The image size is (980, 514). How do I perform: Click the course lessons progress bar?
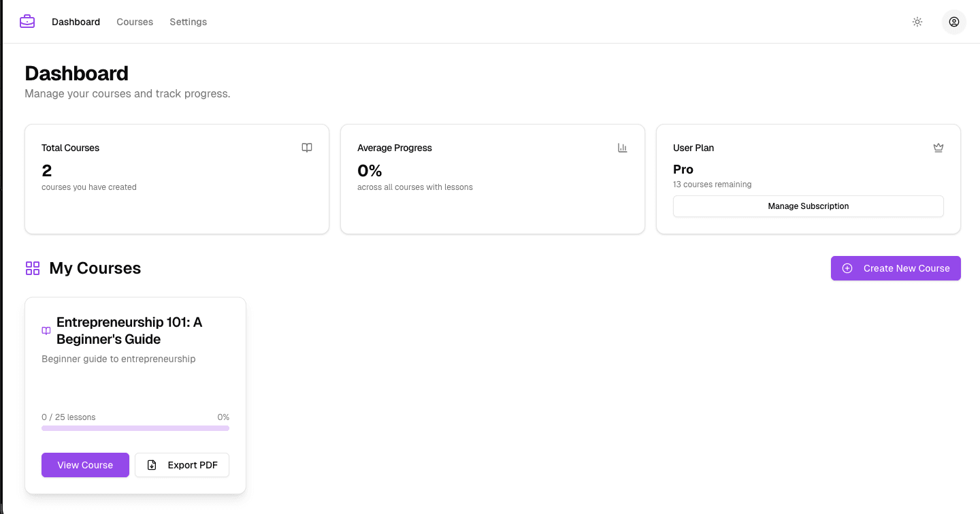pos(135,428)
